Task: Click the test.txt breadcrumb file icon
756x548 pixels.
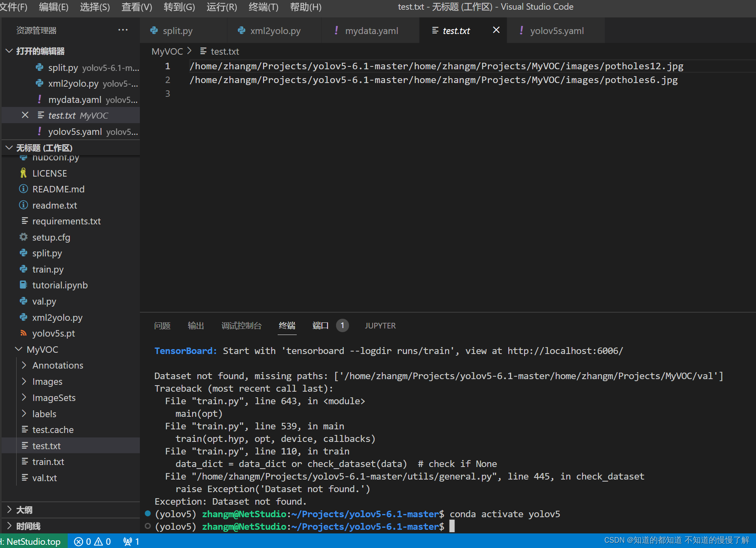Action: point(203,51)
